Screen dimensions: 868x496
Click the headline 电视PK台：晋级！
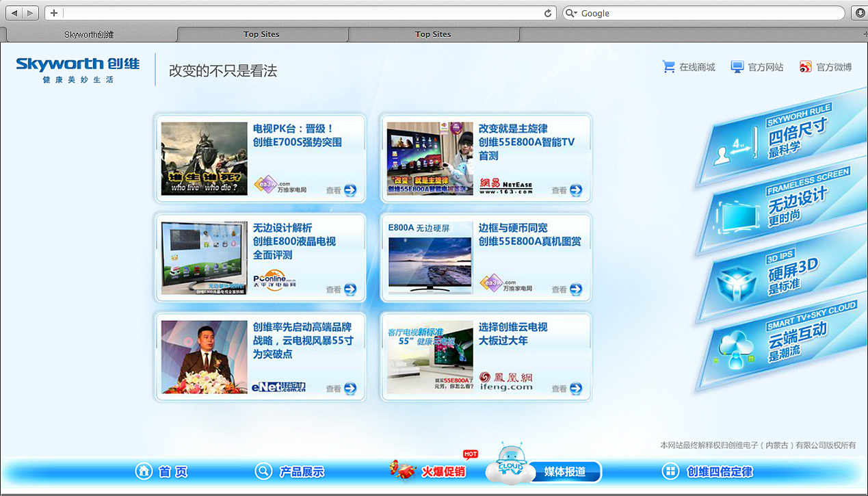pos(293,128)
